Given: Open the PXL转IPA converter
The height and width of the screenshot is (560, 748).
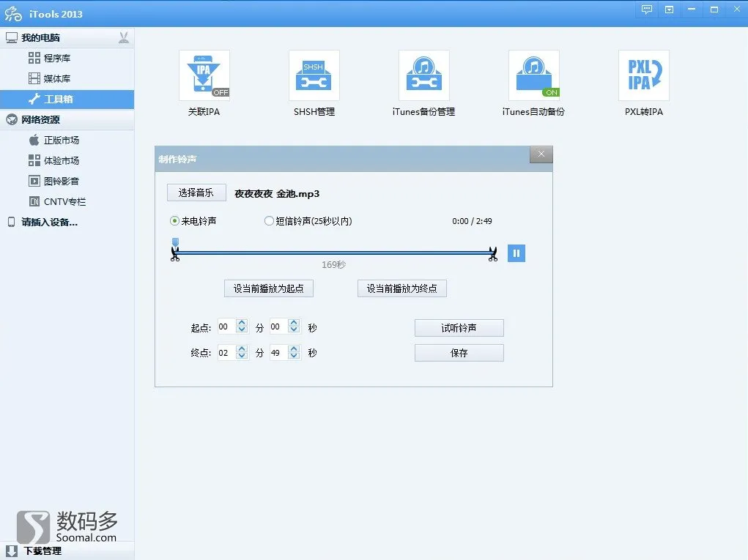Looking at the screenshot, I should click(x=643, y=75).
